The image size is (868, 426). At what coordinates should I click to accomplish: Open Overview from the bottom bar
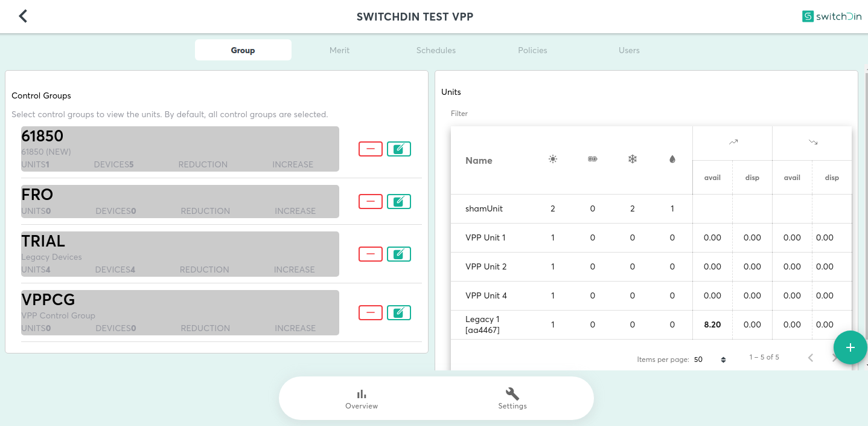362,399
